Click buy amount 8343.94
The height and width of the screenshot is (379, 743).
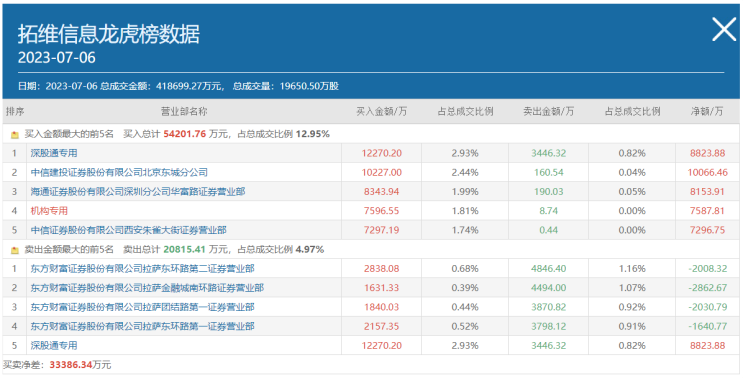pyautogui.click(x=381, y=192)
